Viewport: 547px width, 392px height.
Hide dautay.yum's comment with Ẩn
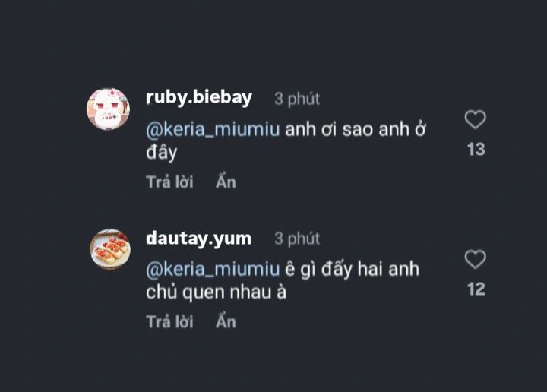[x=226, y=321]
